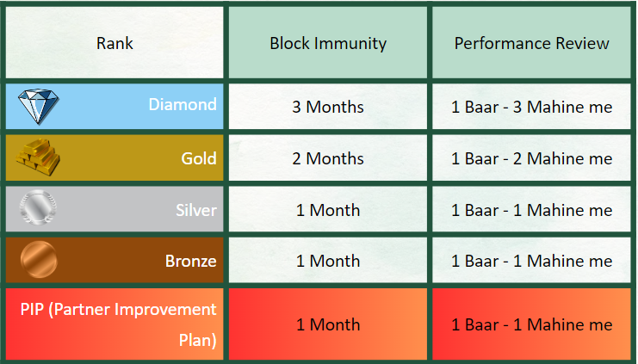The image size is (638, 364).
Task: Click the Diamond rank label
Action: [182, 105]
